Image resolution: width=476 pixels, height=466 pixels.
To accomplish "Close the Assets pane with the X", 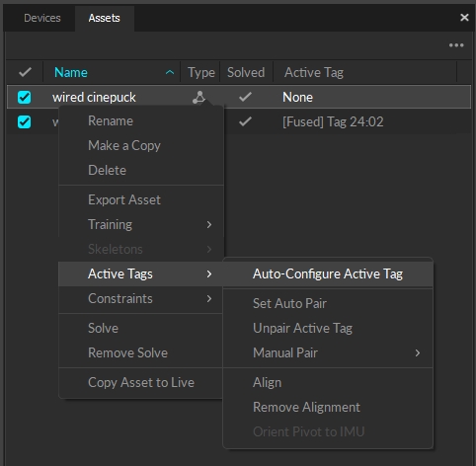I will pyautogui.click(x=464, y=17).
